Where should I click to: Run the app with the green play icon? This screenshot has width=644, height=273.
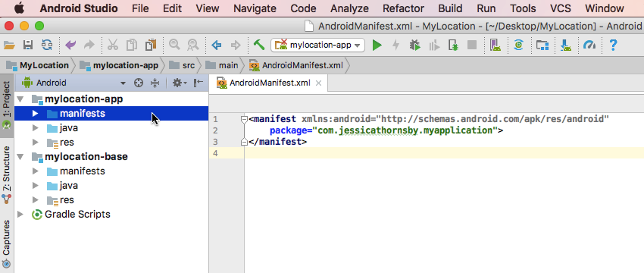(x=377, y=45)
